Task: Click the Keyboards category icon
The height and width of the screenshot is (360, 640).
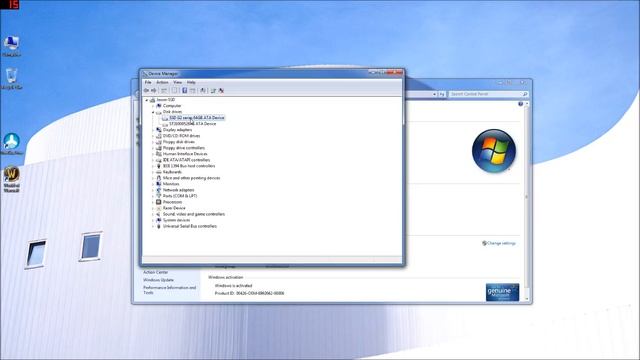Action: click(159, 172)
